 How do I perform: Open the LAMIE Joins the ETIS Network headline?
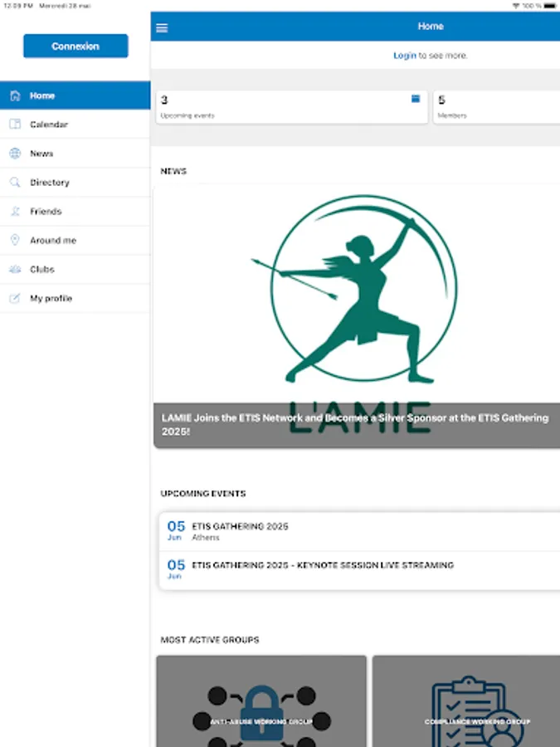tap(355, 424)
